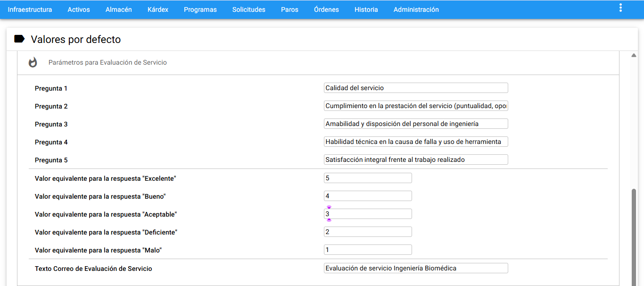Click the label for respuesta "Bueno"

[100, 196]
